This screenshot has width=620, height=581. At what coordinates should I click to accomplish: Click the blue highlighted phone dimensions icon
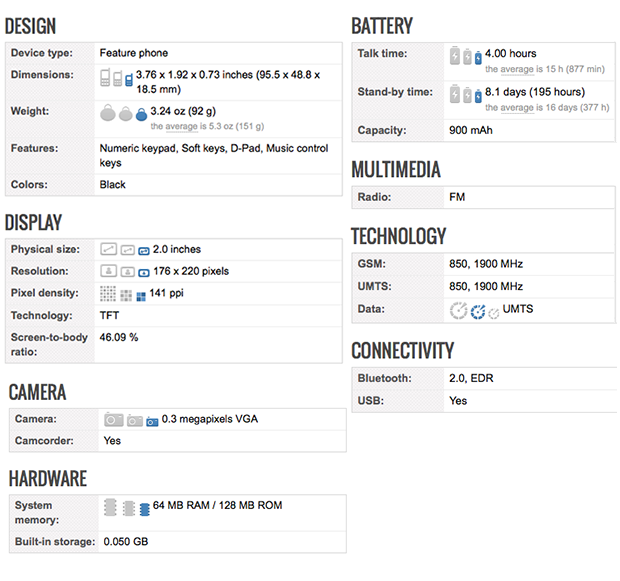pos(129,77)
